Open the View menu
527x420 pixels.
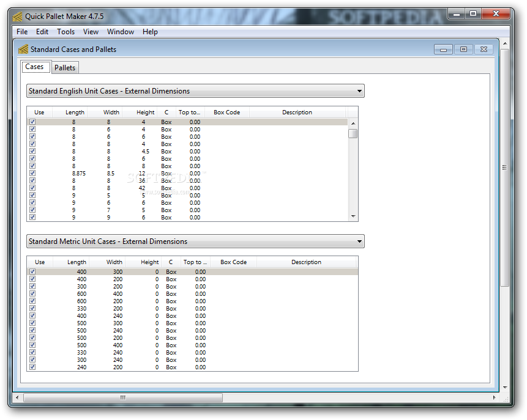[x=91, y=32]
